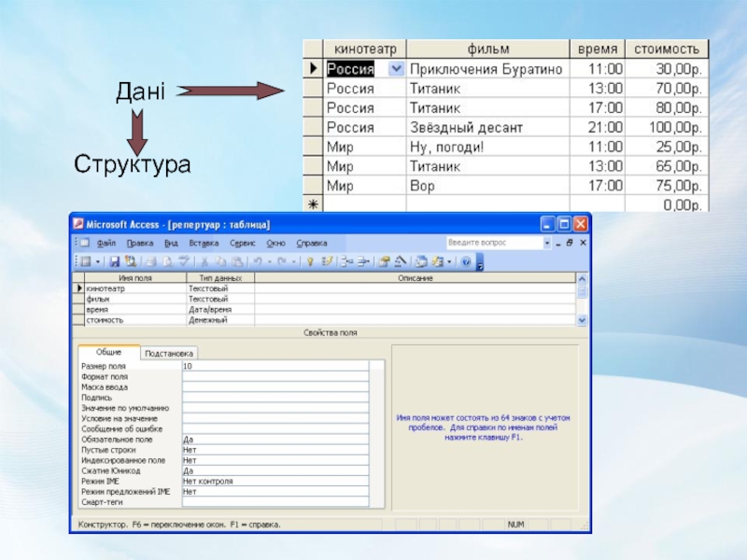Open the Введите вопрос dropdown arrow

click(547, 243)
